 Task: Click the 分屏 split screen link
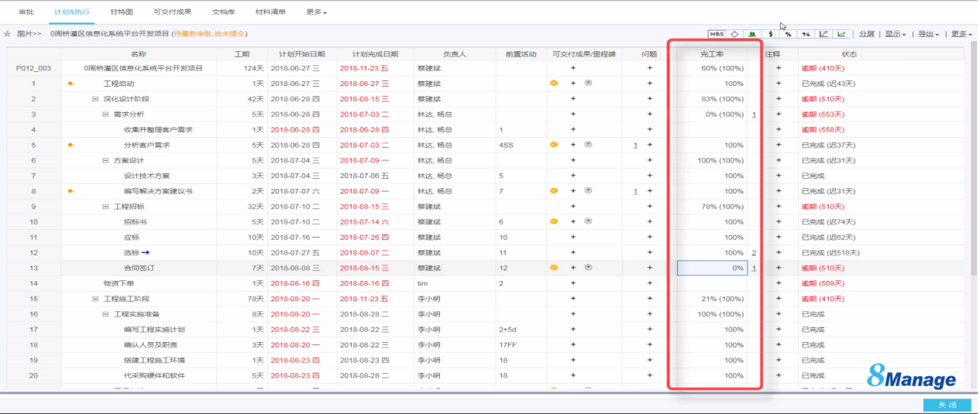click(x=867, y=34)
